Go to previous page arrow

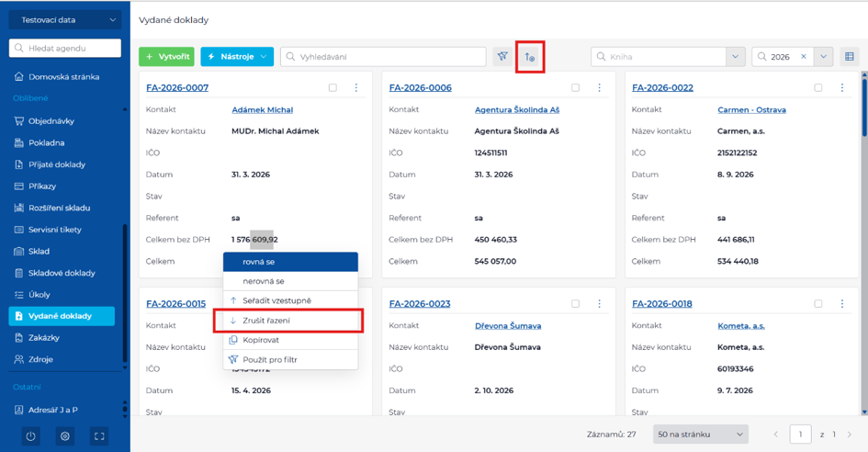(775, 435)
